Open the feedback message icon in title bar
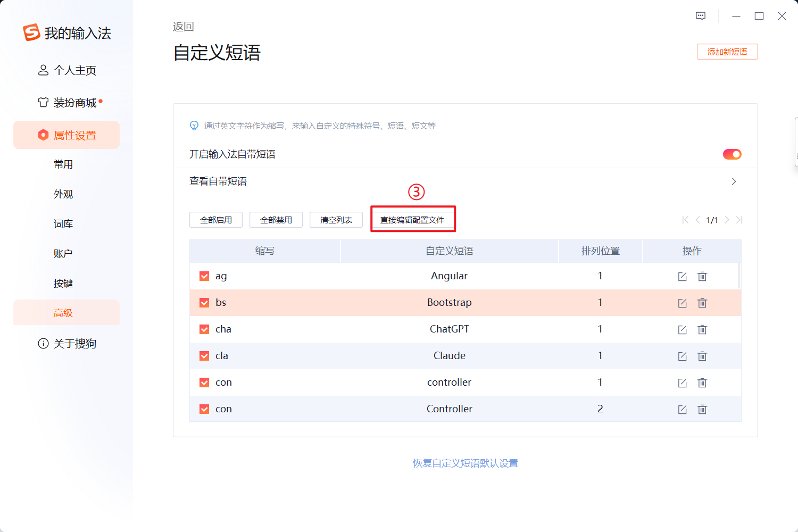 coord(701,16)
